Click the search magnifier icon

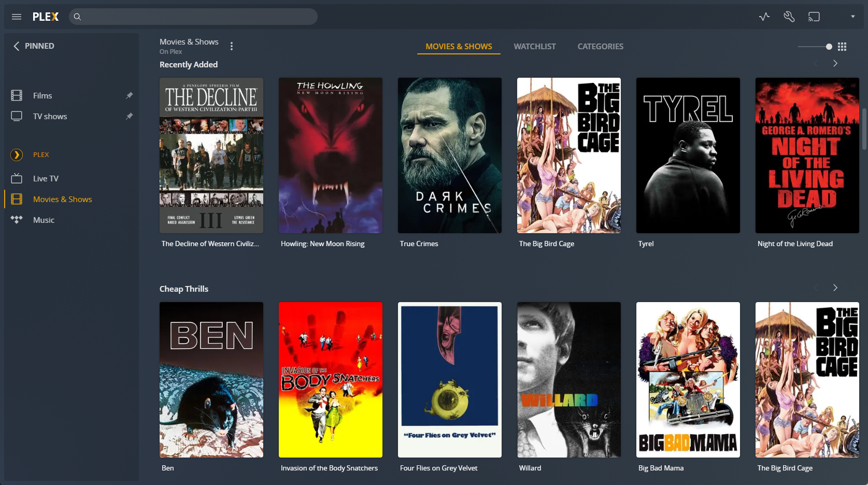77,17
